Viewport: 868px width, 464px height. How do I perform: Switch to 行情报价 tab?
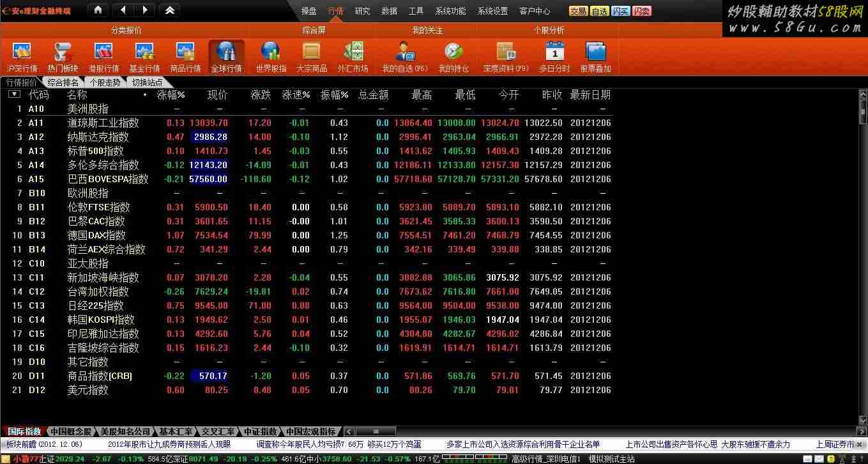pos(21,82)
